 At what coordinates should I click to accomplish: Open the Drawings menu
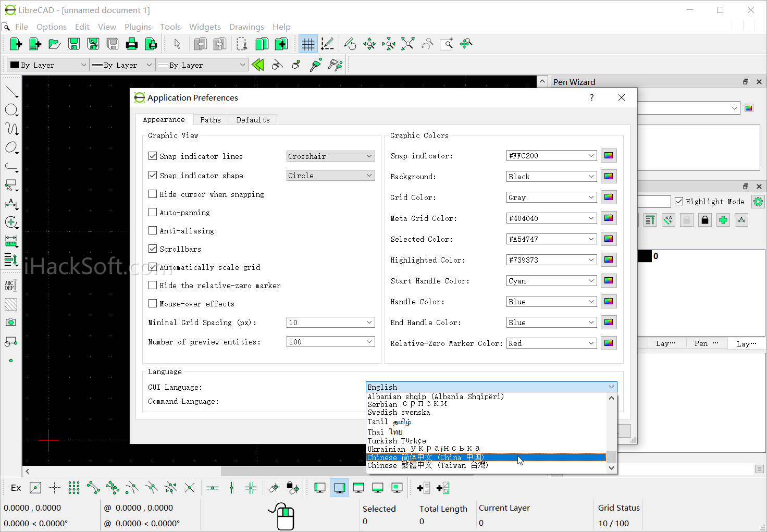[x=246, y=27]
